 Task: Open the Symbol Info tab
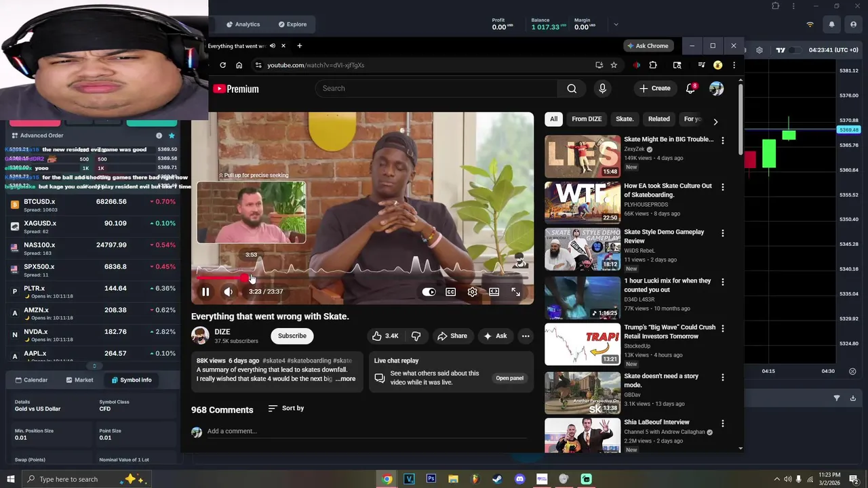point(132,380)
